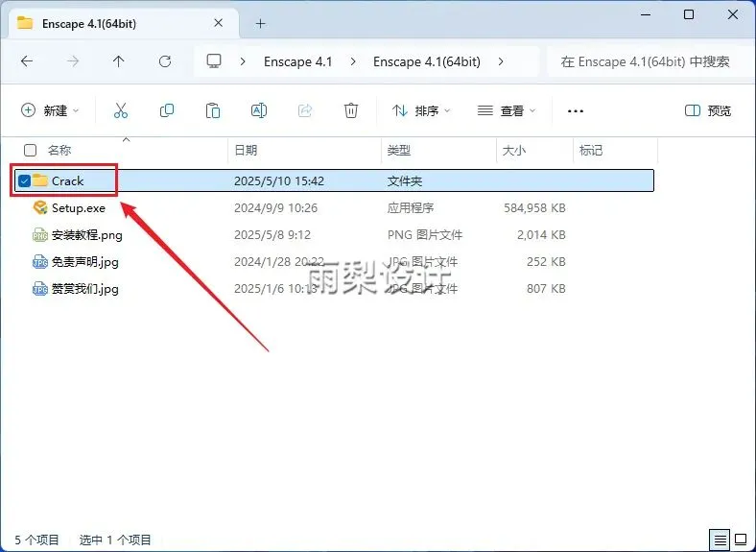
Task: Switch to details view icon in status bar
Action: 720,540
